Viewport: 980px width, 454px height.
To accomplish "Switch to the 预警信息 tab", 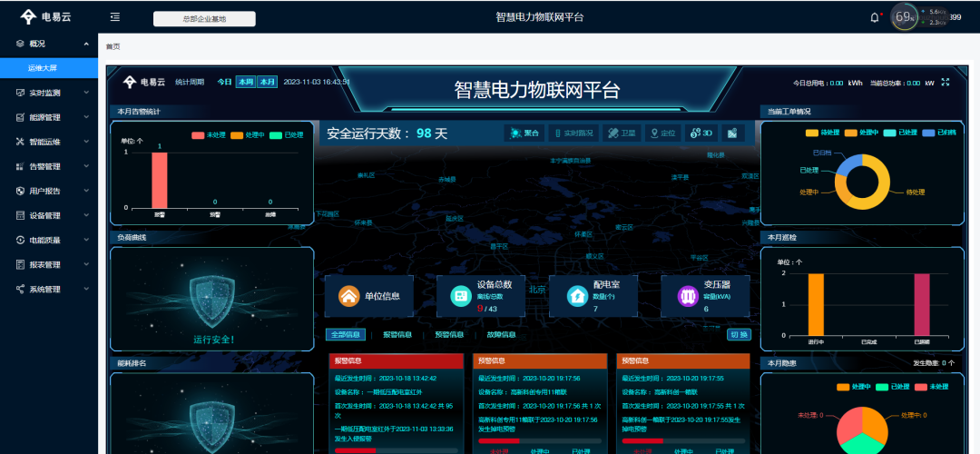I will click(x=449, y=334).
